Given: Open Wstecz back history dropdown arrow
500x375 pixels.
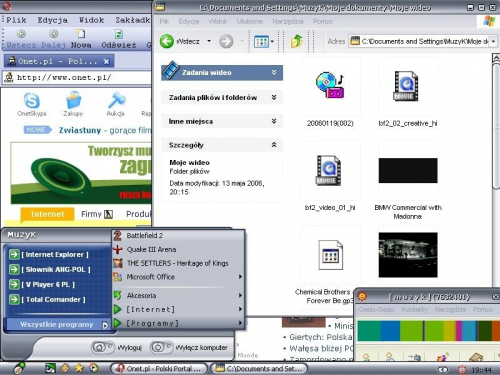Looking at the screenshot, I should 209,41.
